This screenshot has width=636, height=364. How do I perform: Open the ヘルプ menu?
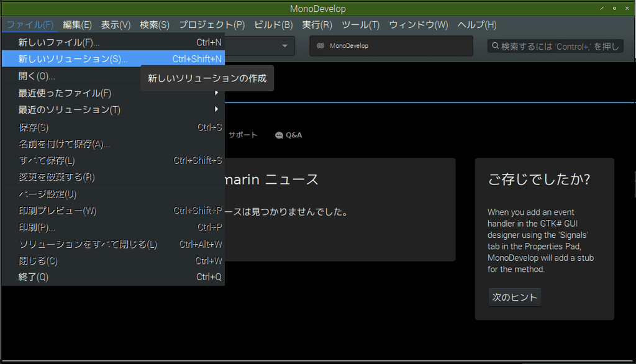click(476, 25)
